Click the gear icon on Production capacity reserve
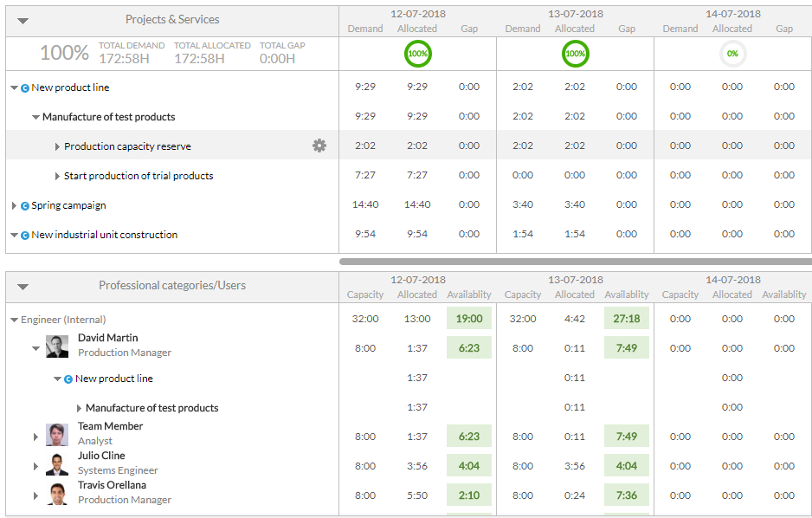This screenshot has height=518, width=812. coord(319,146)
